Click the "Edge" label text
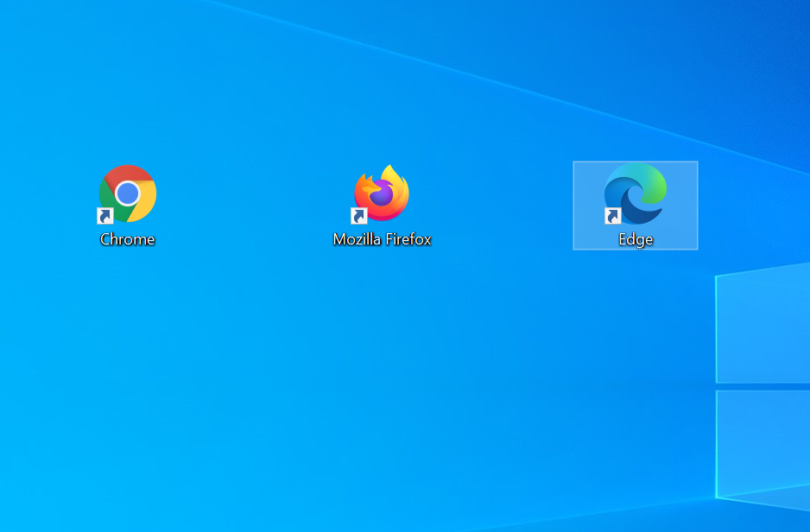This screenshot has height=532, width=810. 636,239
